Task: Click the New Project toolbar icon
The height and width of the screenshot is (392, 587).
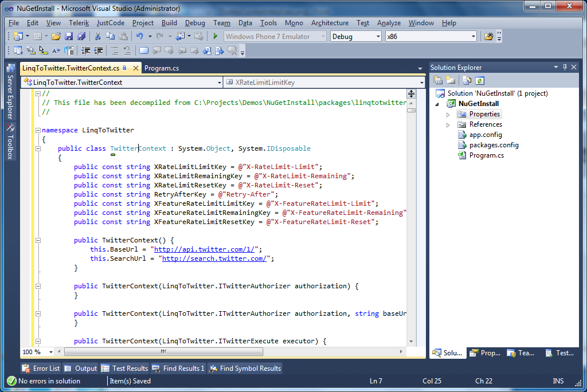Action: 18,36
